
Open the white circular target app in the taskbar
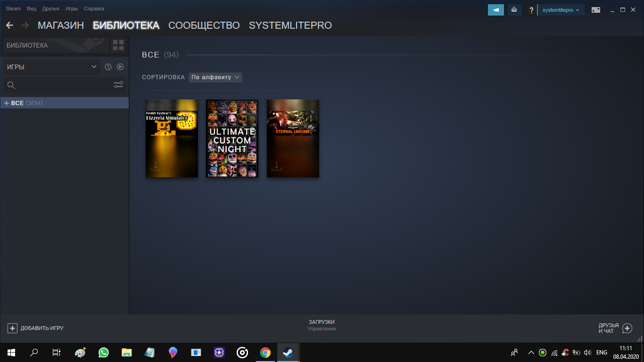[x=242, y=352]
